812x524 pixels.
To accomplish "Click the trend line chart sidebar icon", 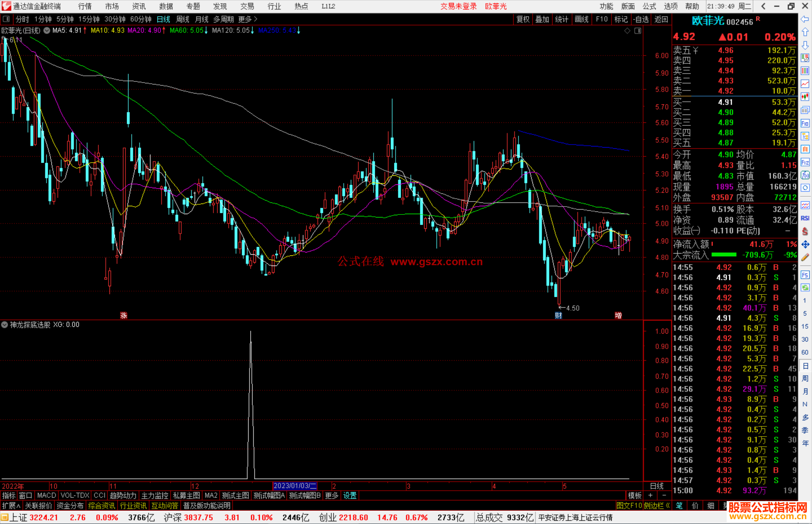I will [x=805, y=84].
